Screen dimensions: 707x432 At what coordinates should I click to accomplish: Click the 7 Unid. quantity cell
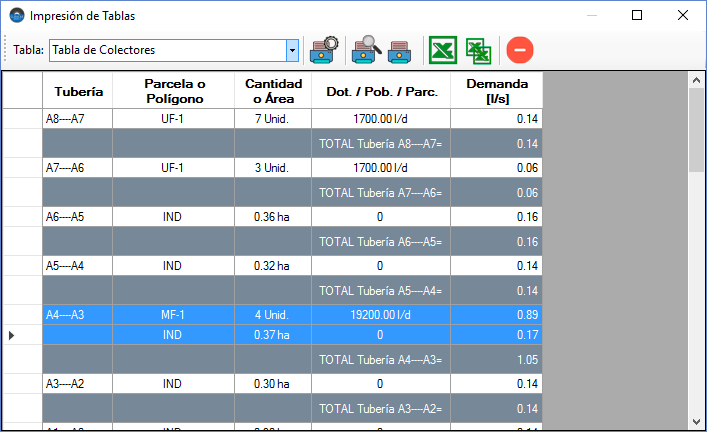click(x=273, y=119)
